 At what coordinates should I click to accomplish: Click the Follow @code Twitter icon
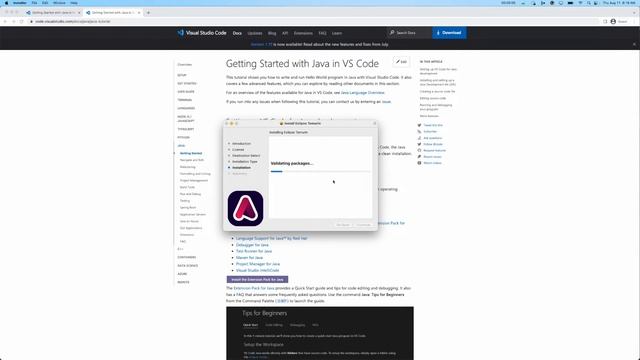pyautogui.click(x=419, y=144)
